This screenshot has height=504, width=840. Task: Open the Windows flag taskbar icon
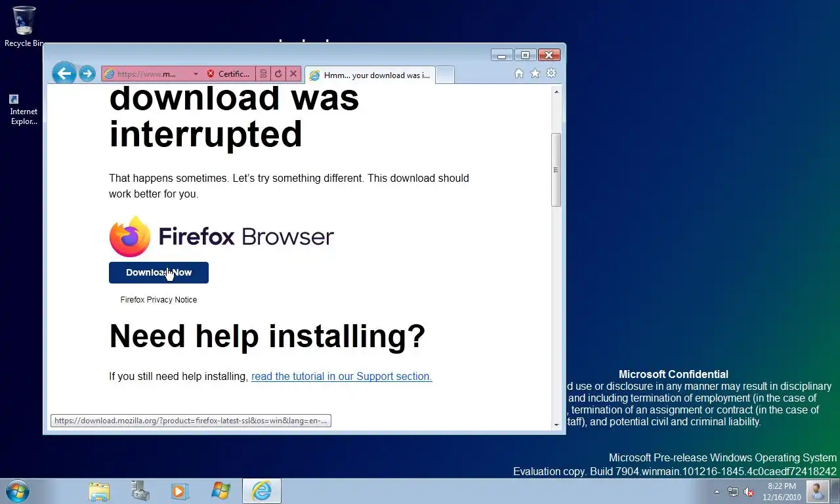(220, 491)
